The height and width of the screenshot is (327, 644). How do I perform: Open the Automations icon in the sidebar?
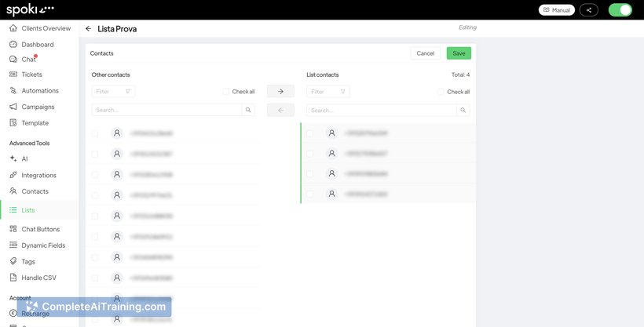pyautogui.click(x=13, y=91)
